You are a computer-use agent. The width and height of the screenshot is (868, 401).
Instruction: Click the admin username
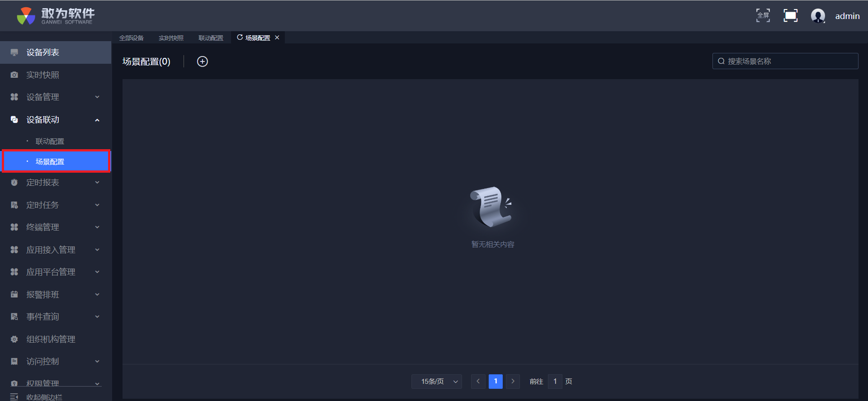point(847,16)
